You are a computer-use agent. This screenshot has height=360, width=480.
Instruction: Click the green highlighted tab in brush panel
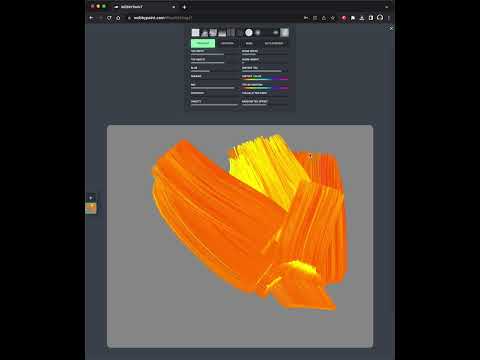(203, 43)
